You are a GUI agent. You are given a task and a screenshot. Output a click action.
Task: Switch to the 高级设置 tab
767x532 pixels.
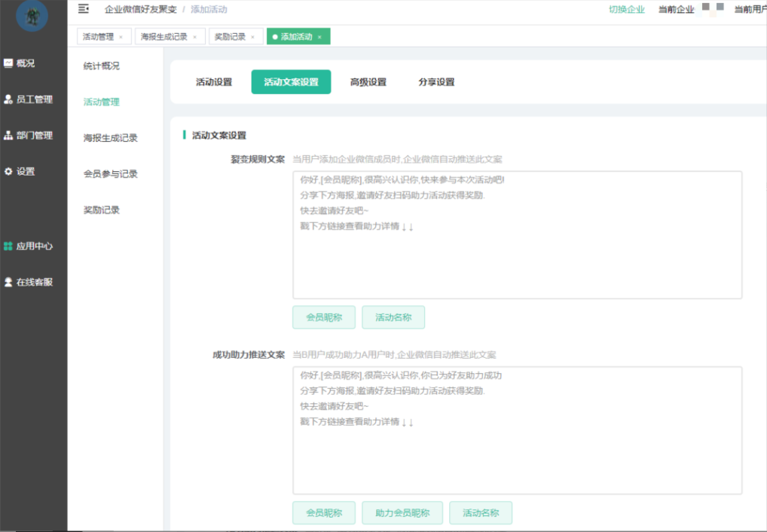click(368, 82)
